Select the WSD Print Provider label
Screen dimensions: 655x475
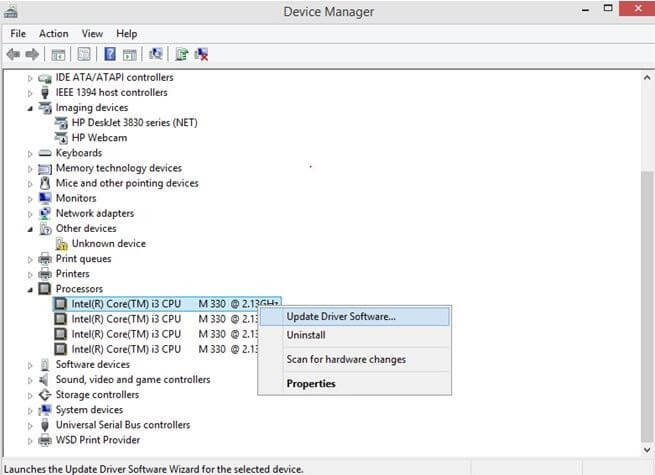pyautogui.click(x=98, y=440)
